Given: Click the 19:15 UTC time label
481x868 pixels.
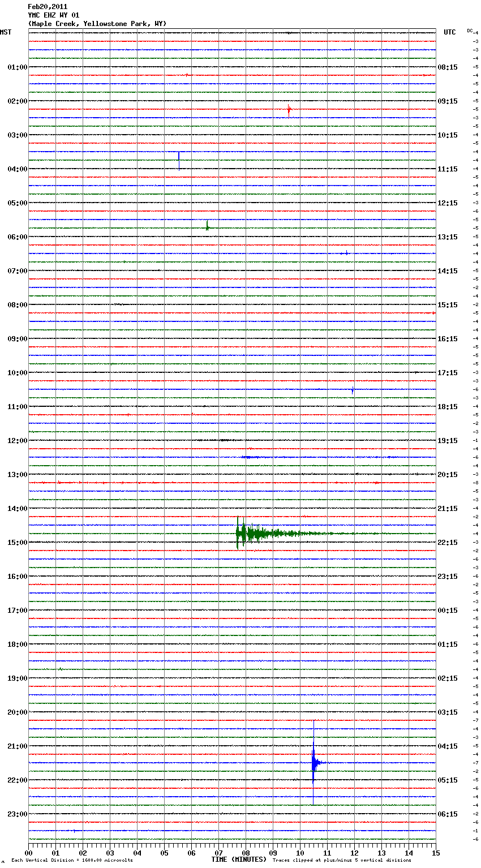Looking at the screenshot, I should click(x=448, y=441).
